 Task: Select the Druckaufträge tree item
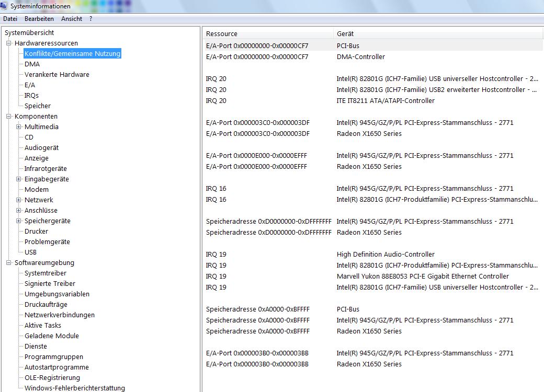point(46,304)
